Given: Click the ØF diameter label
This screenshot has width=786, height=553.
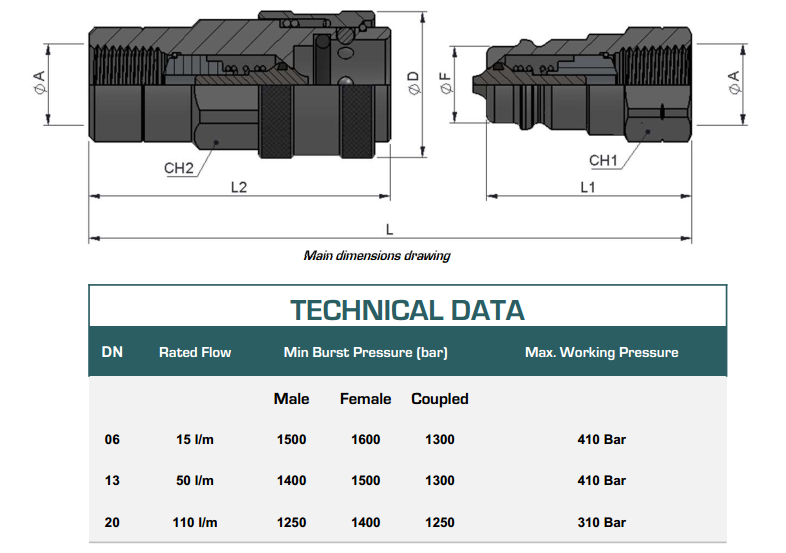Looking at the screenshot, I should pyautogui.click(x=446, y=84).
